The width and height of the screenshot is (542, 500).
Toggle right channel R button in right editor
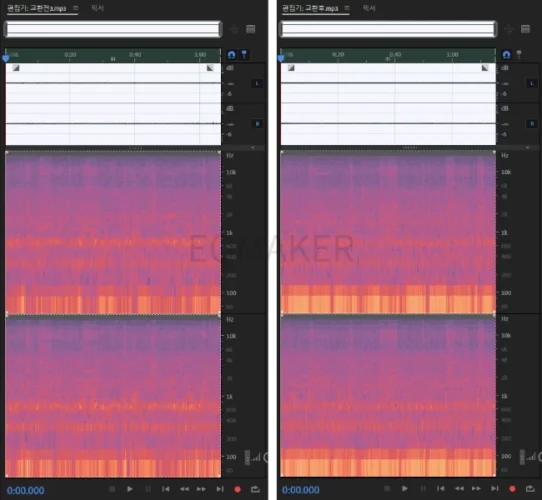coord(532,123)
